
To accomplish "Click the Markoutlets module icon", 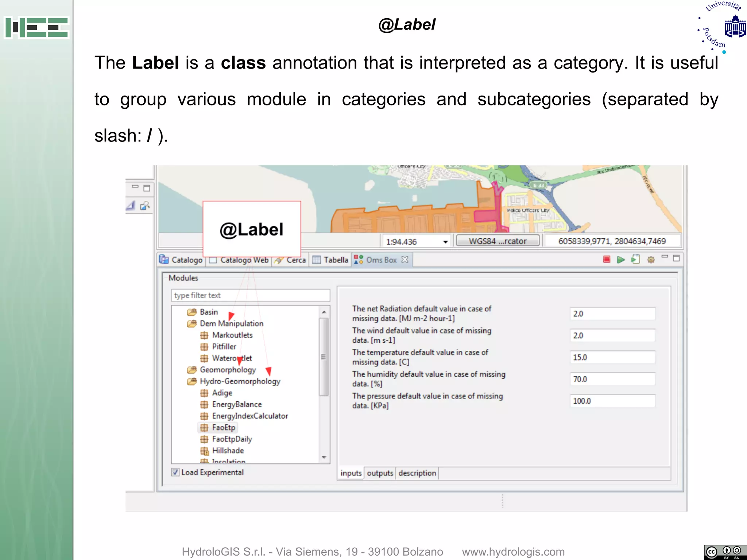I will coord(204,335).
